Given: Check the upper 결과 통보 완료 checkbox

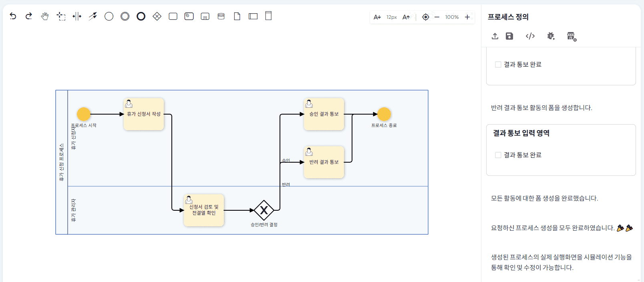Looking at the screenshot, I should tap(498, 64).
